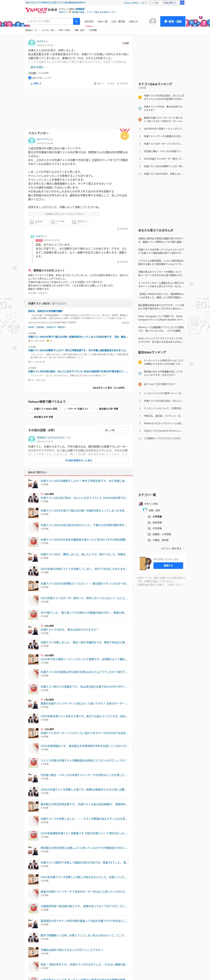Click the 知恵コレ bookmark icon
This screenshot has height=980, width=210.
pyautogui.click(x=95, y=83)
